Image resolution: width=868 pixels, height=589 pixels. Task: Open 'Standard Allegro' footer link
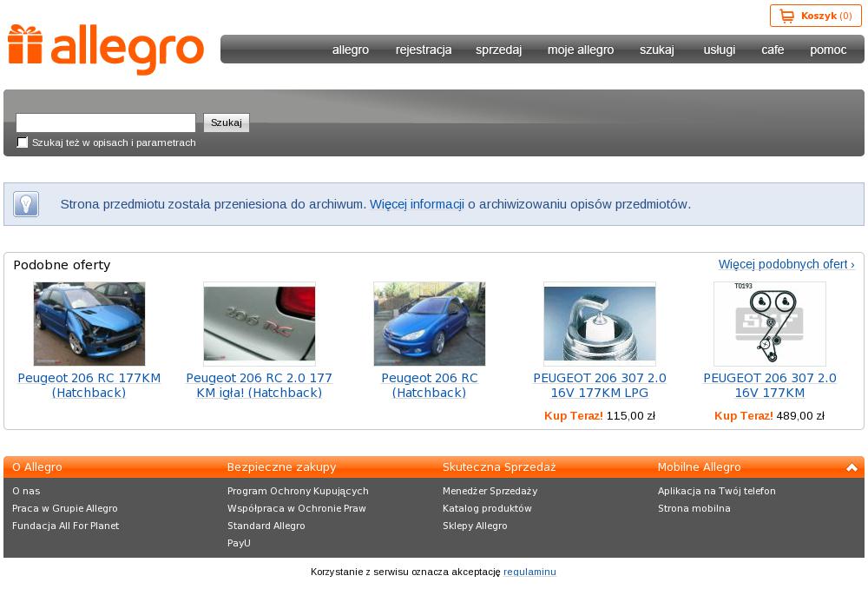266,526
